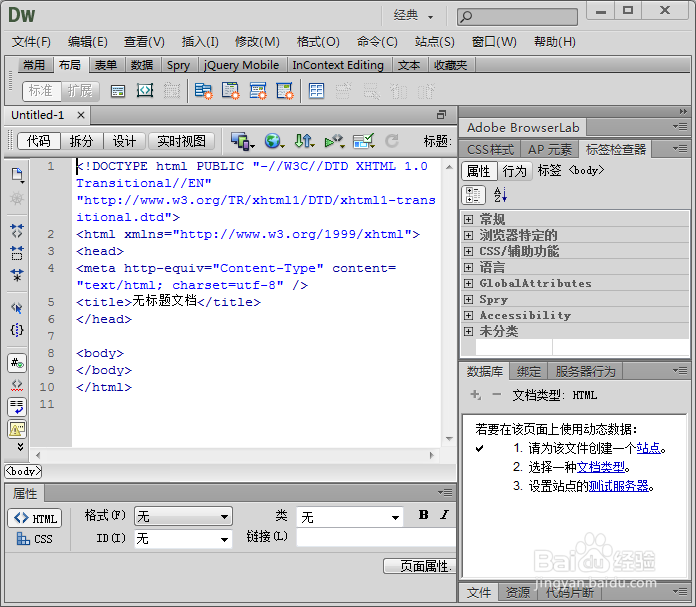Open Multiscreen preview icon

(x=242, y=142)
